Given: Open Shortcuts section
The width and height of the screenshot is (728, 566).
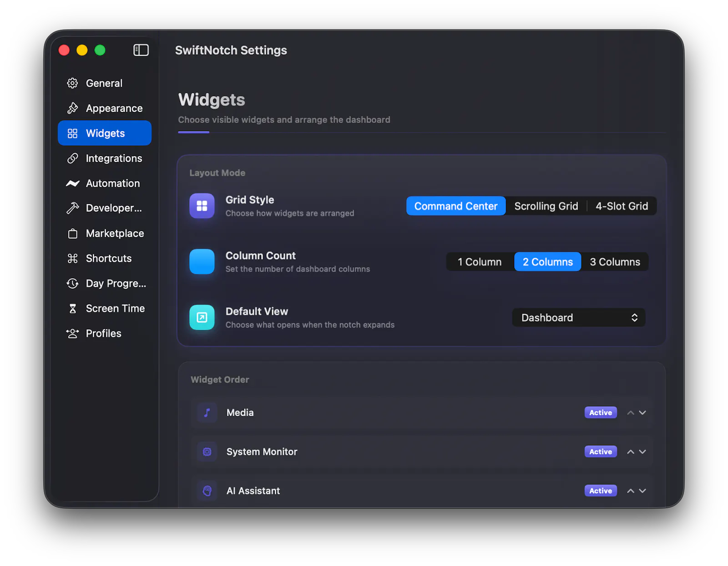Looking at the screenshot, I should pyautogui.click(x=105, y=259).
